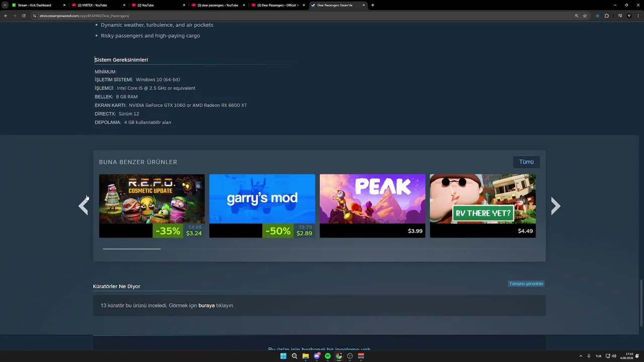Open the red-striped app on the taskbar
Screen dimensions: 644x362
361,356
